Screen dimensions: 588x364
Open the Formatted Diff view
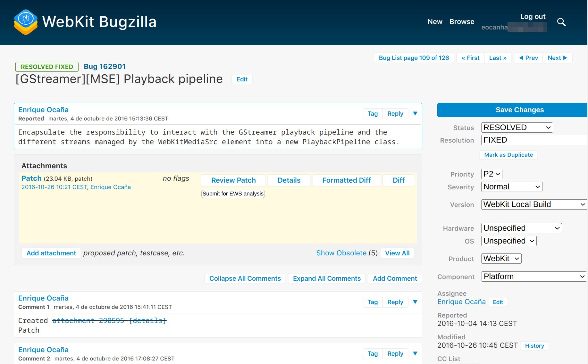tap(347, 180)
